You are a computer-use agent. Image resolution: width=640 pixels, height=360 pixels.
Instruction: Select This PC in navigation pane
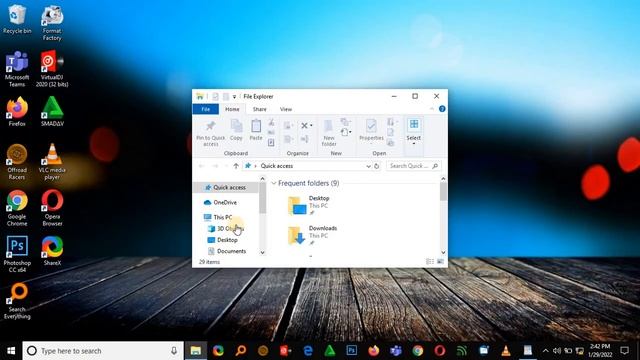point(222,217)
